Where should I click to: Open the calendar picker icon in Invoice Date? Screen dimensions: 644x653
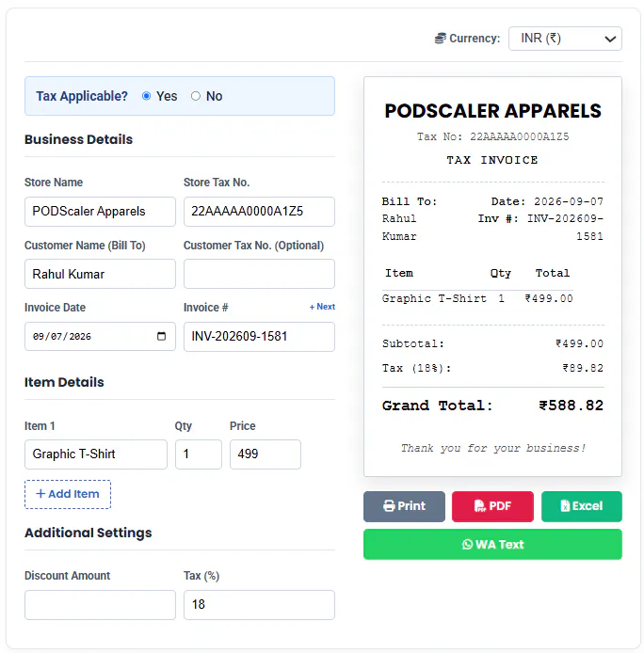161,336
